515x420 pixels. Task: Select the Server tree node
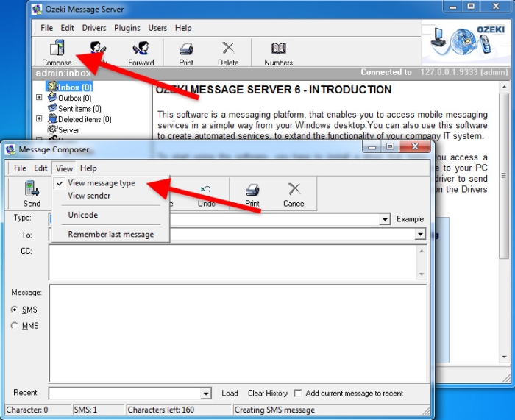63,129
